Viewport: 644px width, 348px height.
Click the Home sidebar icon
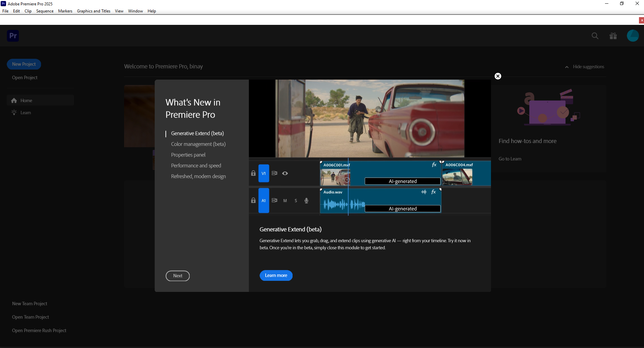[14, 100]
